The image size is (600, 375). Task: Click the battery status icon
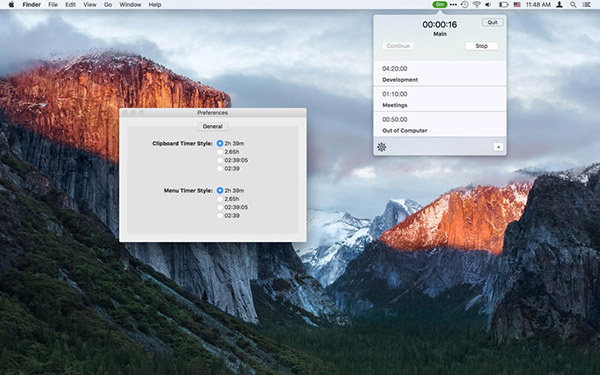[x=504, y=5]
